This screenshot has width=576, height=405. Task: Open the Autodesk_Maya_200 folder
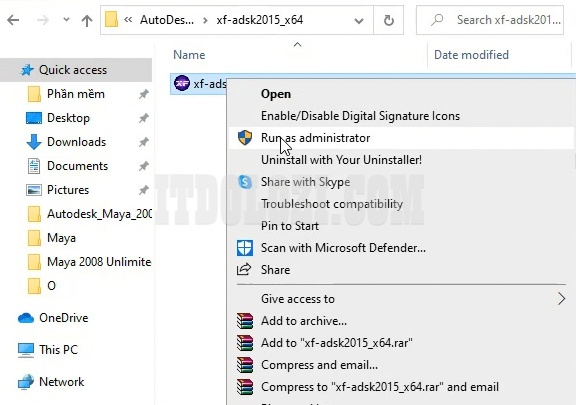tap(99, 214)
